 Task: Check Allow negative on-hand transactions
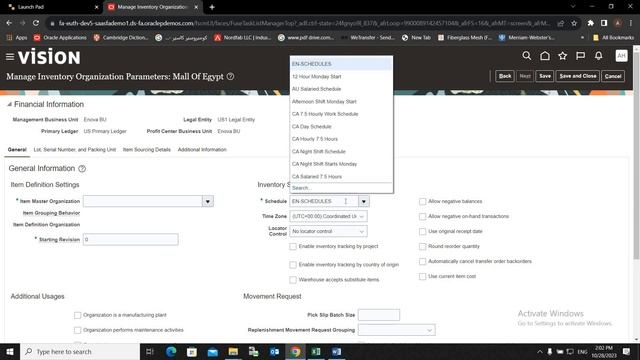(422, 216)
